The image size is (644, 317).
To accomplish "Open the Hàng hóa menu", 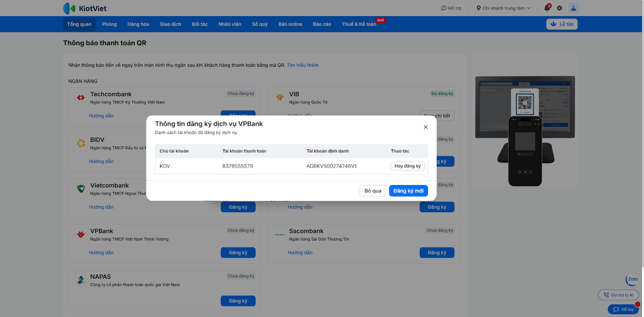I will click(x=138, y=24).
